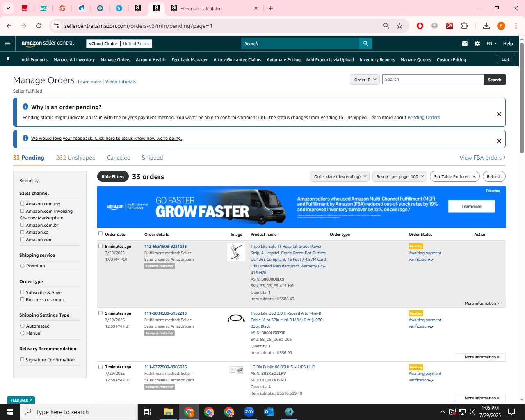Click Hide Filters button

113,177
